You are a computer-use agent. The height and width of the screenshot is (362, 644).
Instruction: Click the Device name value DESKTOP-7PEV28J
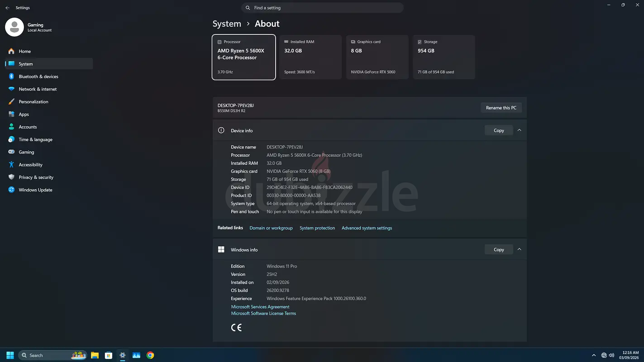pos(285,147)
